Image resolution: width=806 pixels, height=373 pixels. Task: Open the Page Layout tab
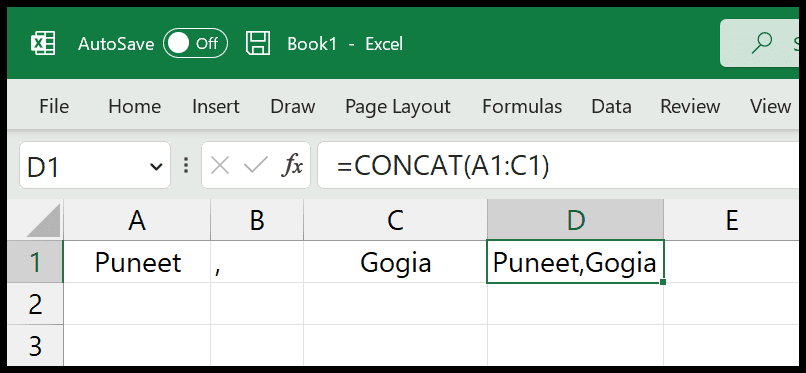pos(398,106)
